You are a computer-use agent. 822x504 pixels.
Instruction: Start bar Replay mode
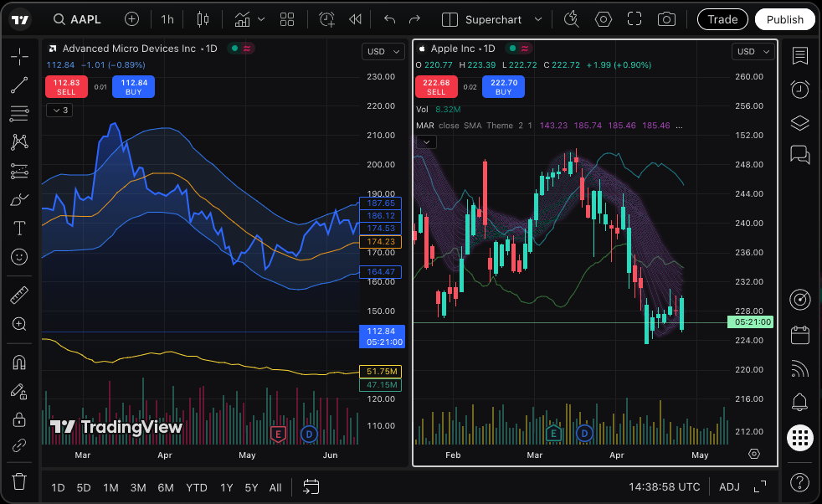(x=355, y=19)
